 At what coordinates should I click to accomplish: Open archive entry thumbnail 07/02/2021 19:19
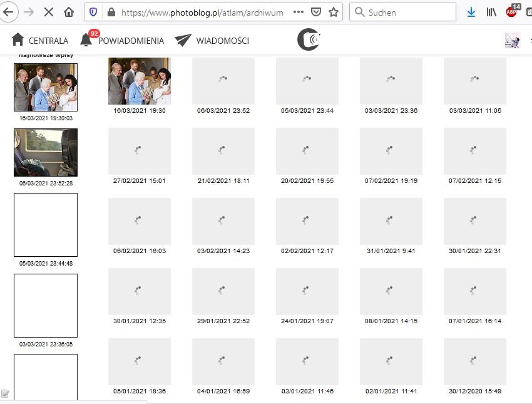[391, 151]
